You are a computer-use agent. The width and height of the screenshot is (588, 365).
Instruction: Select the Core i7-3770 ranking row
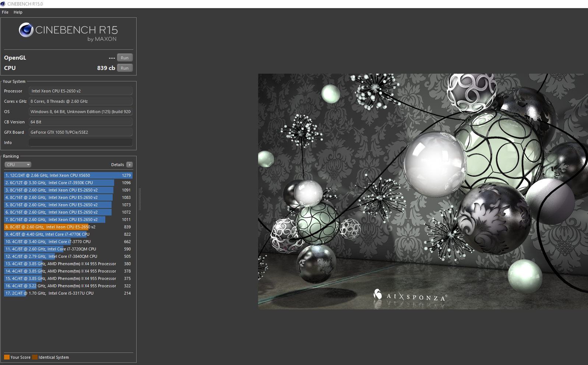(68, 242)
